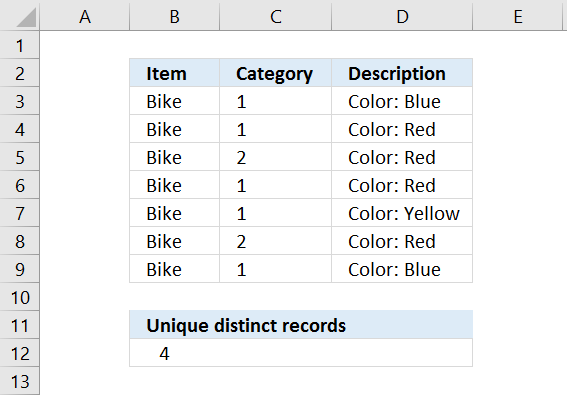Viewport: 567px width, 395px height.
Task: Select the Bike cell in row 4
Action: 175,129
